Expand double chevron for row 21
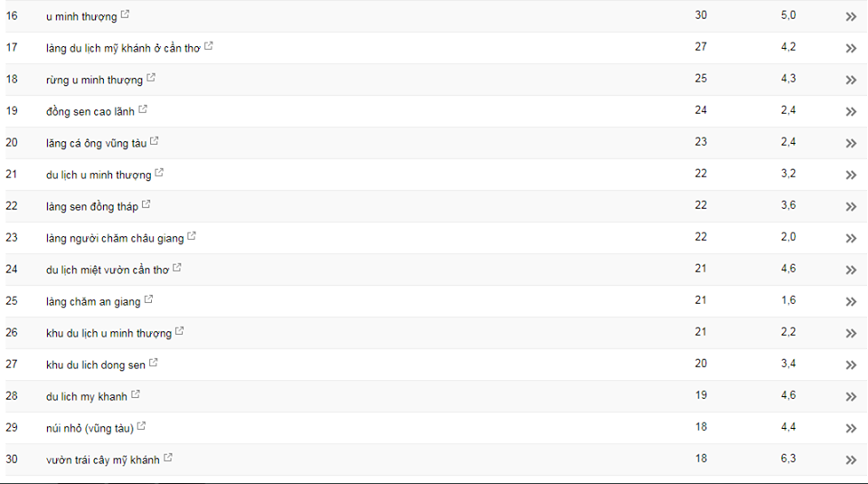The height and width of the screenshot is (484, 868). pyautogui.click(x=851, y=175)
